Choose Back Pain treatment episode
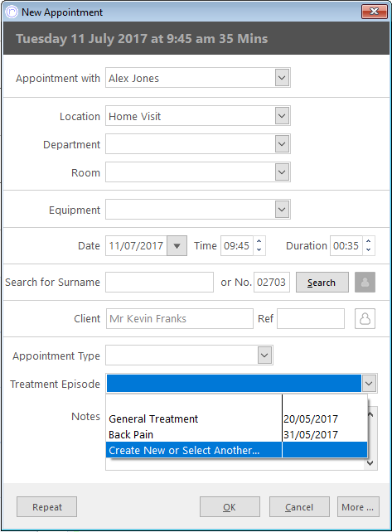Image resolution: width=392 pixels, height=532 pixels. (x=236, y=434)
